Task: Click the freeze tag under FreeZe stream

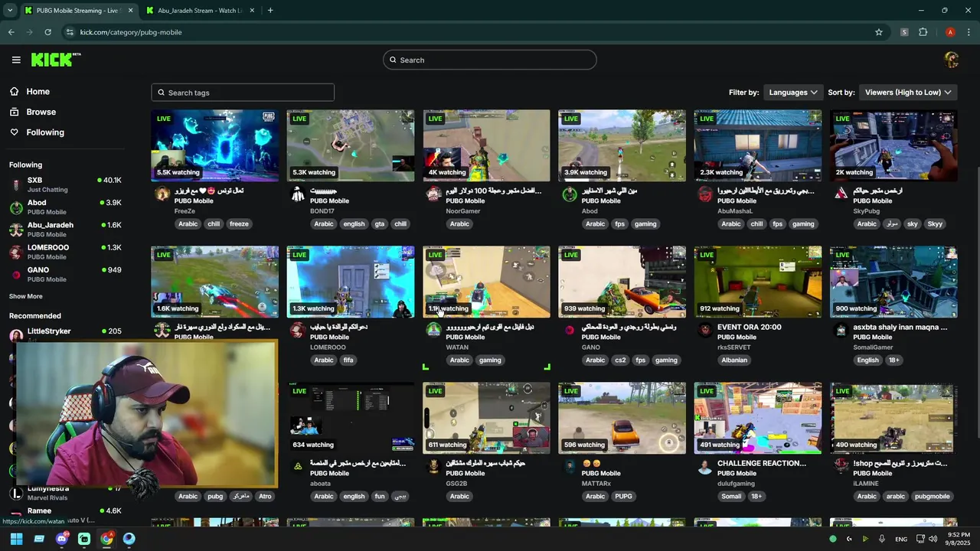Action: point(239,224)
